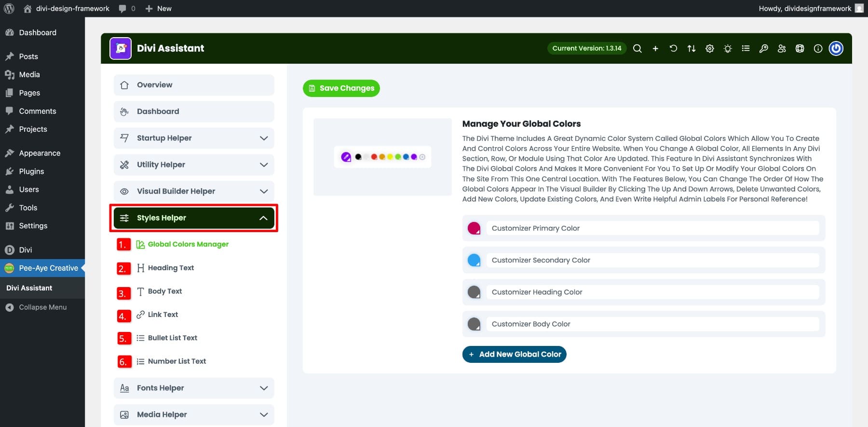
Task: Click the home icon beside divi-design-framework
Action: [27, 8]
